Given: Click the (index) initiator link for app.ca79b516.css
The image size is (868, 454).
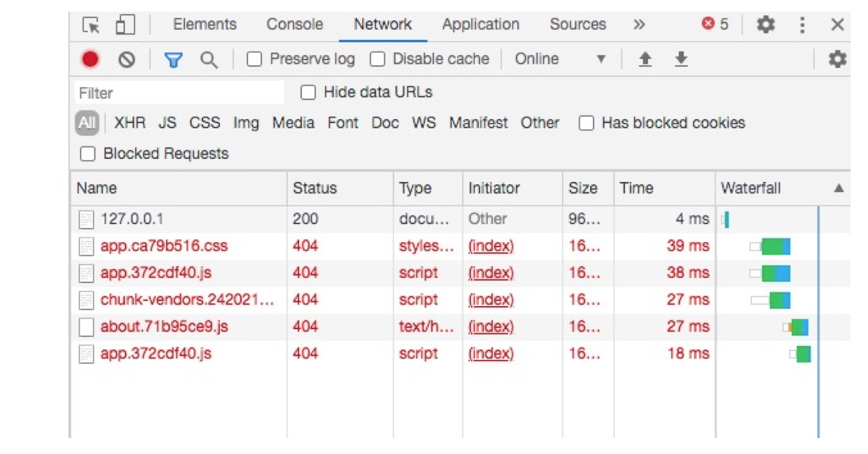Looking at the screenshot, I should point(491,246).
